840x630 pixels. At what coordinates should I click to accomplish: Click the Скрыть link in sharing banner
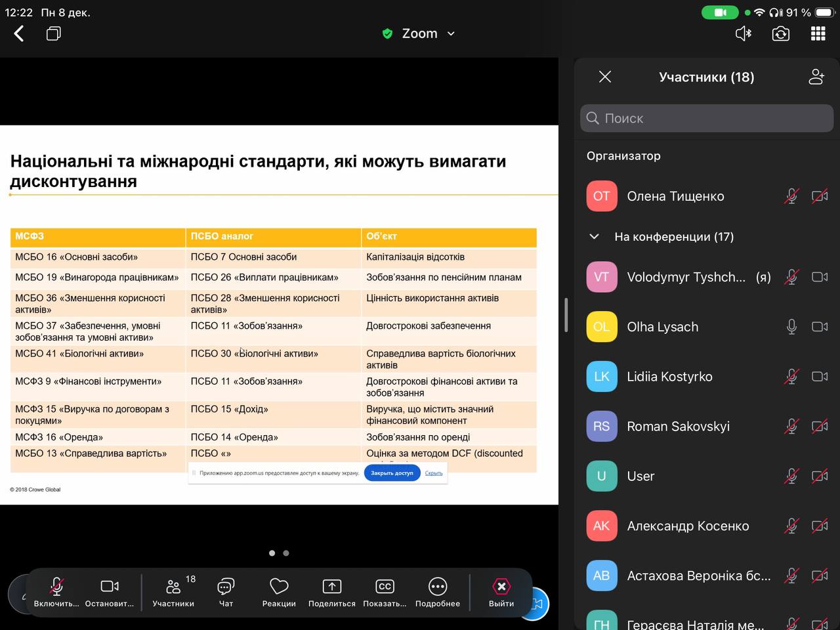434,472
